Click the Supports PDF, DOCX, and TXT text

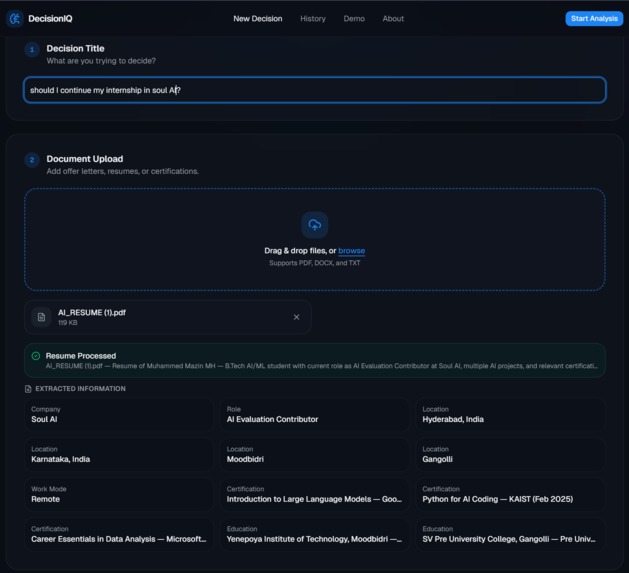(x=314, y=263)
